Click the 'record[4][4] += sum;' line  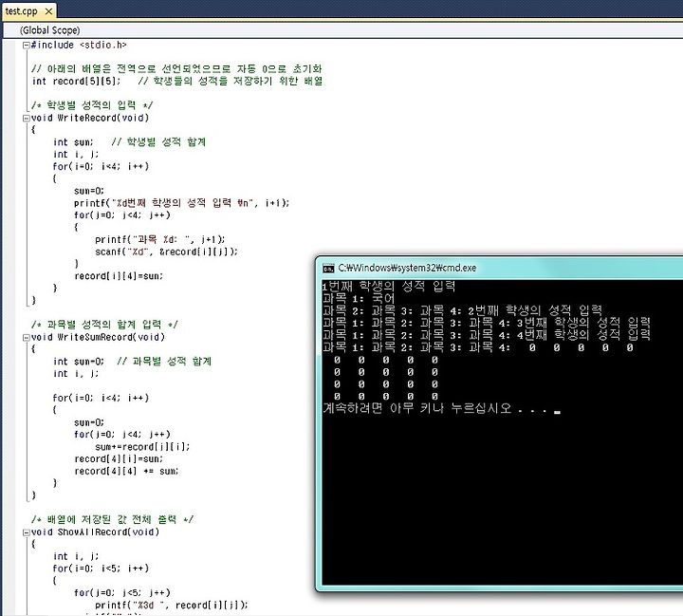(x=126, y=471)
